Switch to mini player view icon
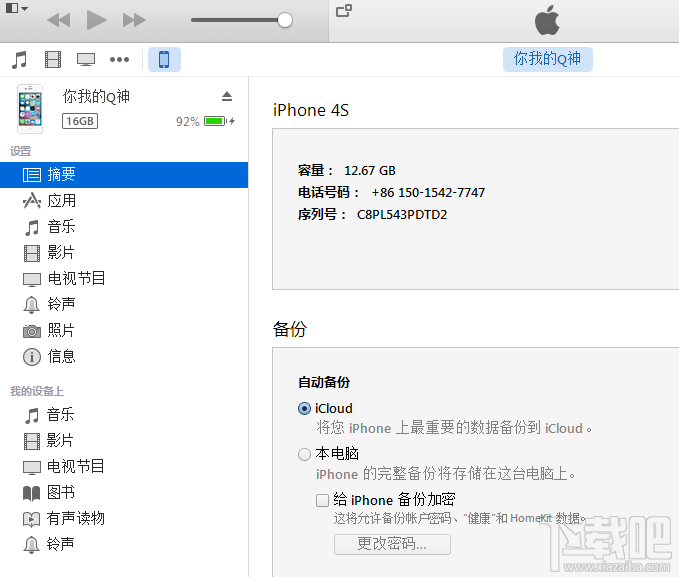The width and height of the screenshot is (679, 577). click(x=344, y=10)
